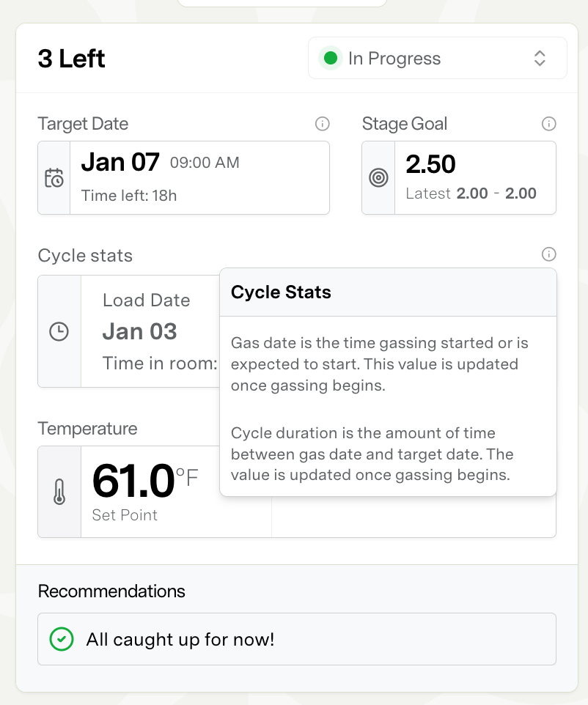Click the clock icon beside Load Date
The height and width of the screenshot is (705, 588).
[59, 331]
